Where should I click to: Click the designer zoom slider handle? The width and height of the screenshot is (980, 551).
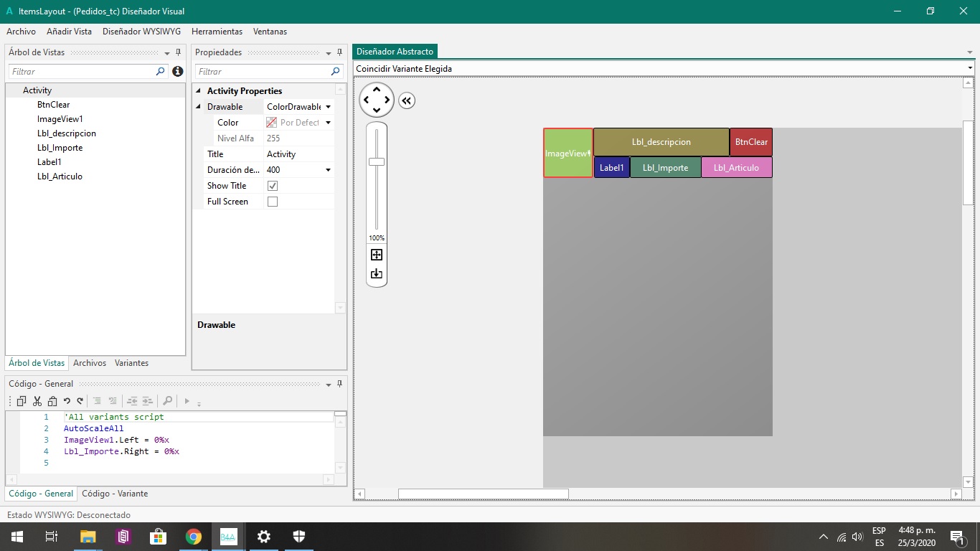coord(377,161)
